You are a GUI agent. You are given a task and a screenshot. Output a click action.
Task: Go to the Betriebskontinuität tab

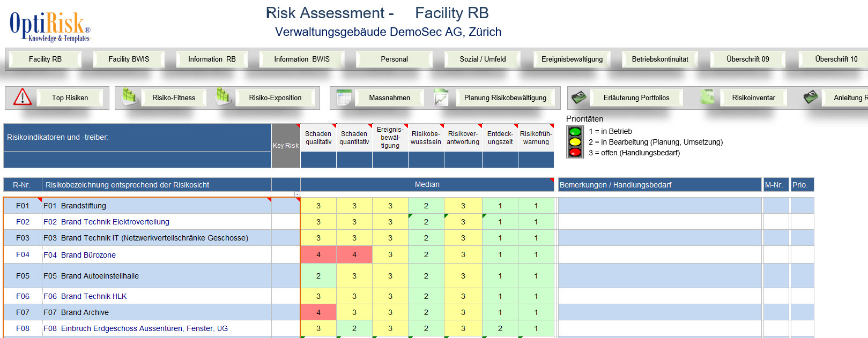(659, 59)
